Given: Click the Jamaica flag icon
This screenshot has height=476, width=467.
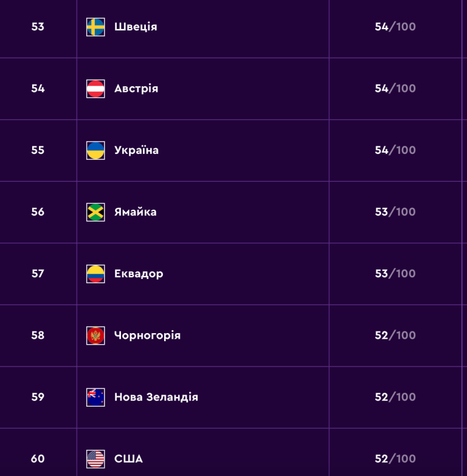Looking at the screenshot, I should click(95, 212).
